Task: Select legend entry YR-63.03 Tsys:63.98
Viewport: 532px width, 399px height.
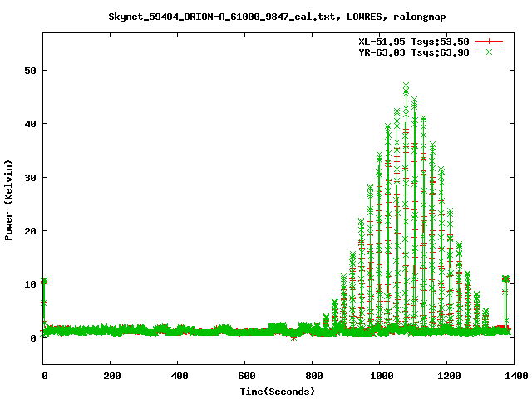Action: click(414, 52)
